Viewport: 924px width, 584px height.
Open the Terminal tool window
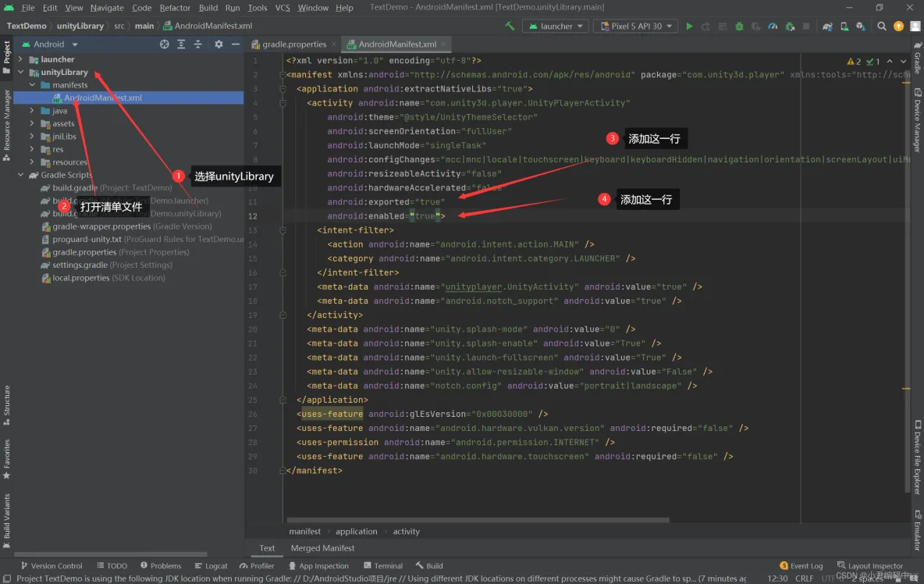click(x=383, y=566)
